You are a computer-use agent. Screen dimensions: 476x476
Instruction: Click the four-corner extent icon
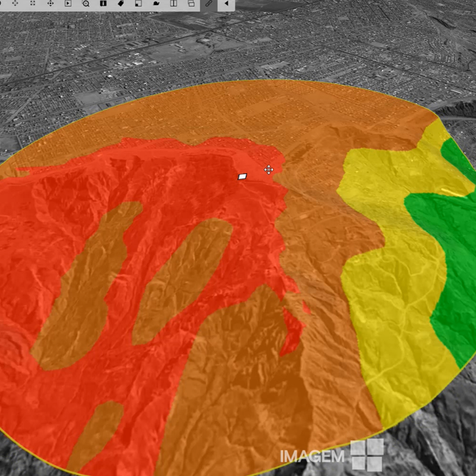[32, 4]
